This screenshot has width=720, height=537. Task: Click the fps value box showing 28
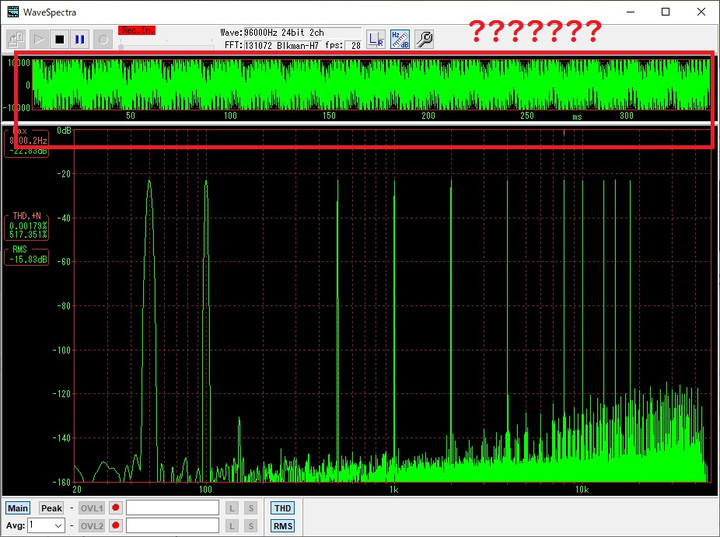(x=354, y=45)
